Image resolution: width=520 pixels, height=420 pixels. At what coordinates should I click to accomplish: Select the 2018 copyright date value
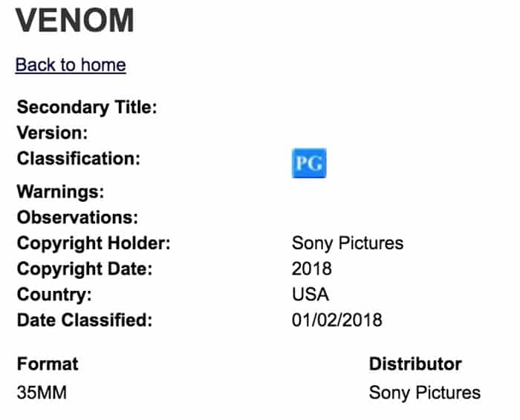(x=312, y=269)
